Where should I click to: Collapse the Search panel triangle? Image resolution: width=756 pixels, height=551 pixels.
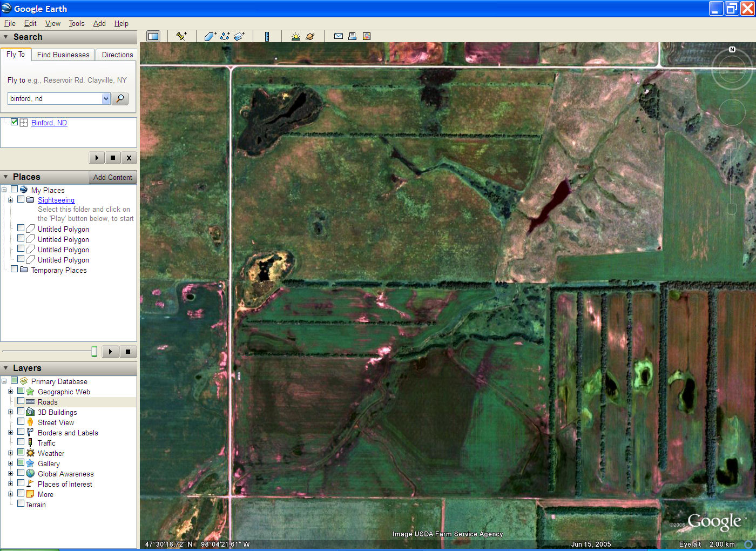[6, 37]
